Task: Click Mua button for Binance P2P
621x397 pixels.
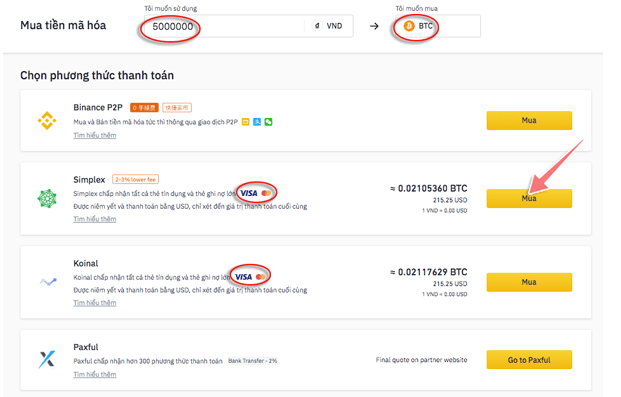Action: (529, 120)
